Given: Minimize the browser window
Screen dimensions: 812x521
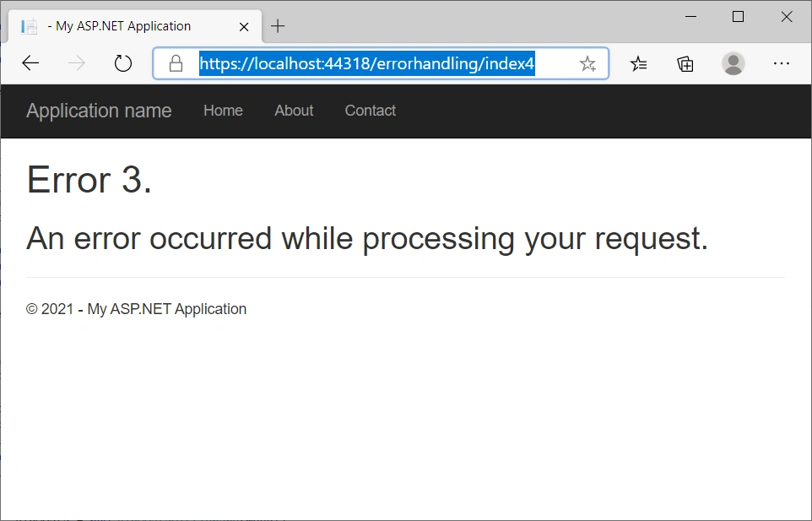Looking at the screenshot, I should coord(690,17).
